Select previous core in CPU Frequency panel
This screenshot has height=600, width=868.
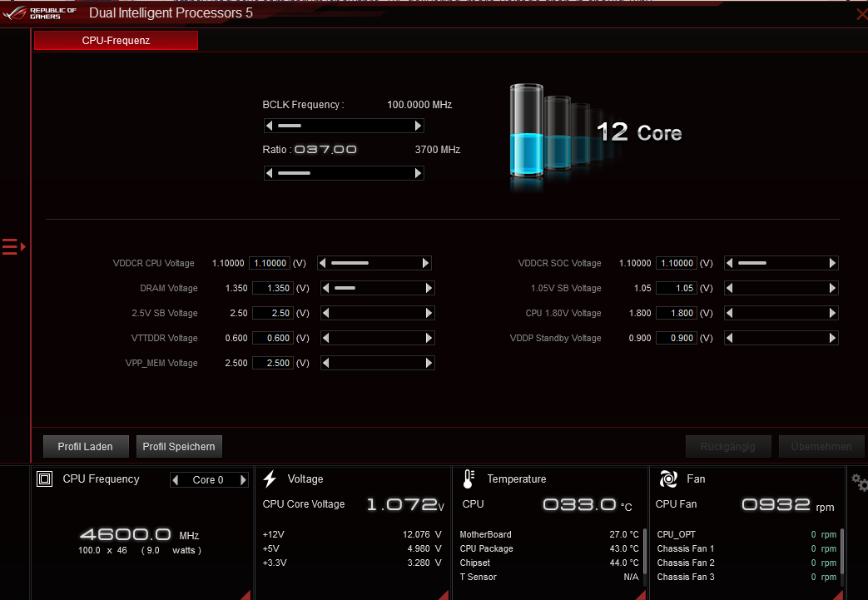[x=176, y=480]
